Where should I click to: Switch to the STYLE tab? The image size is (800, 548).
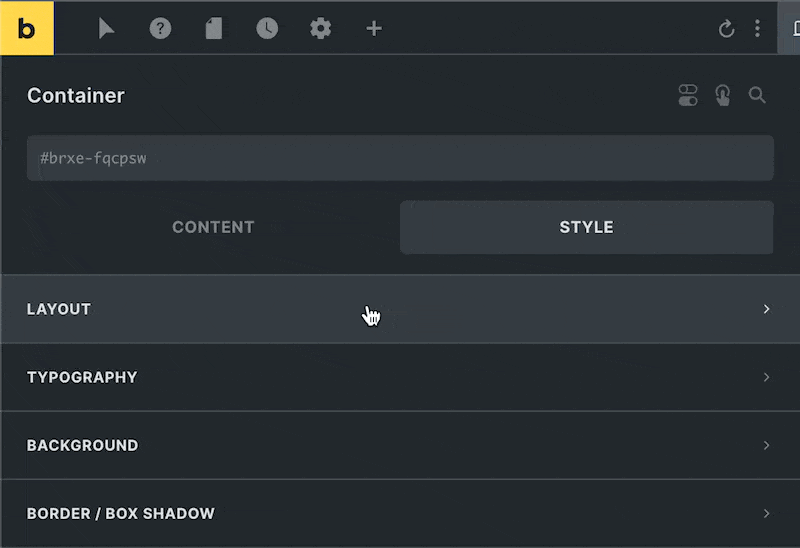coord(587,227)
